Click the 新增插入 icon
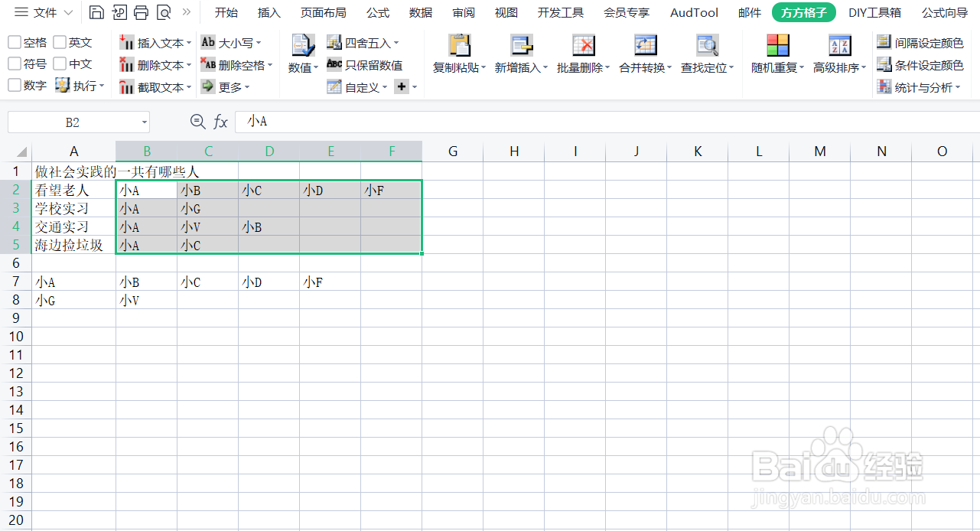 click(x=522, y=46)
